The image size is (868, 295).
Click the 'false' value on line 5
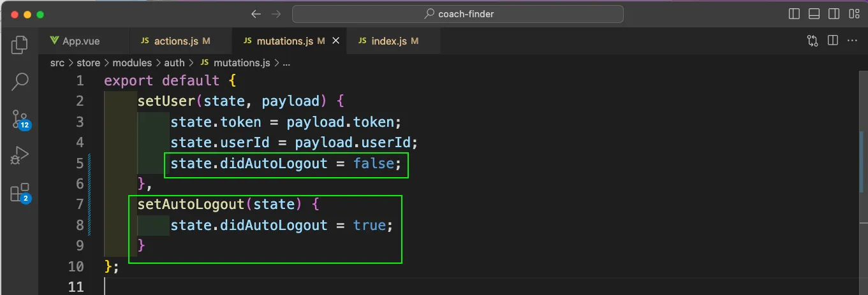(x=374, y=164)
